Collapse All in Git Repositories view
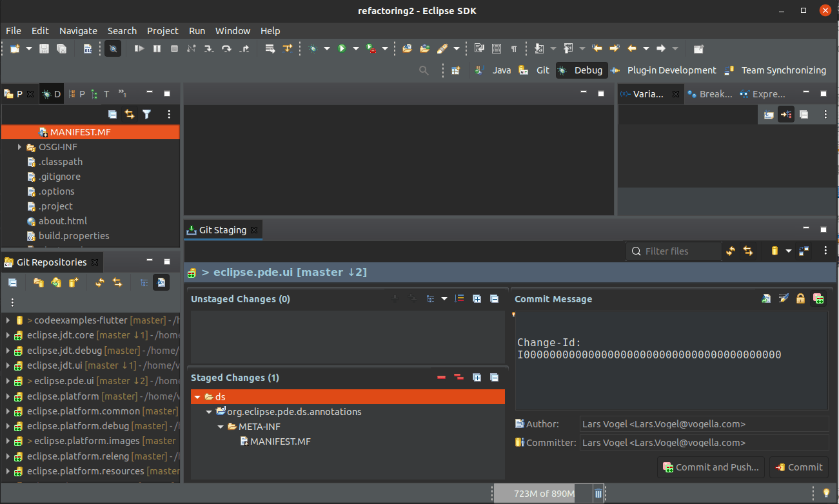Screen dimensions: 839x504 coord(12,282)
